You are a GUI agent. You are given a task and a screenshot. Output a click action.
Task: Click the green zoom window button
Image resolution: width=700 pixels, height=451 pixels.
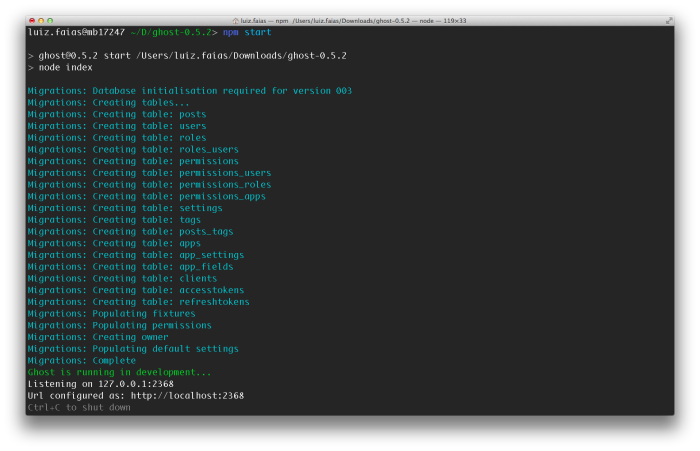click(x=50, y=21)
